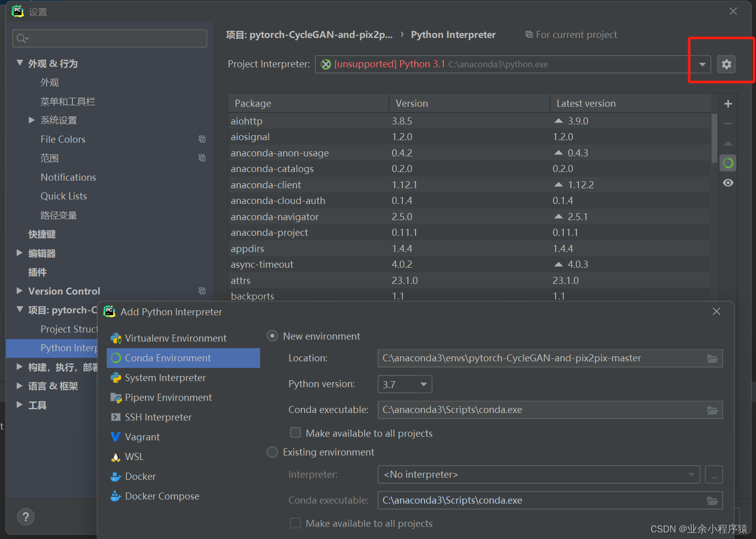Viewport: 756px width, 539px height.
Task: Click the search magnifier icon in settings
Action: 22,38
